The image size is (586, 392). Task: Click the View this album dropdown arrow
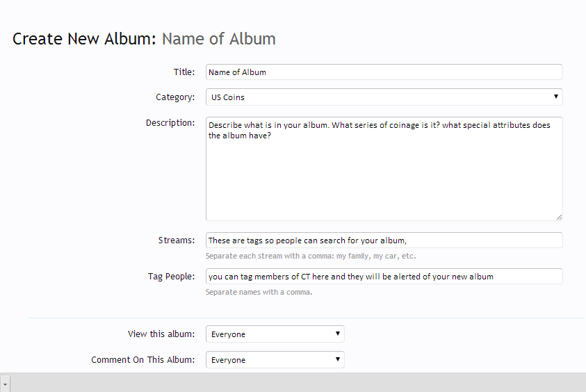pyautogui.click(x=337, y=334)
